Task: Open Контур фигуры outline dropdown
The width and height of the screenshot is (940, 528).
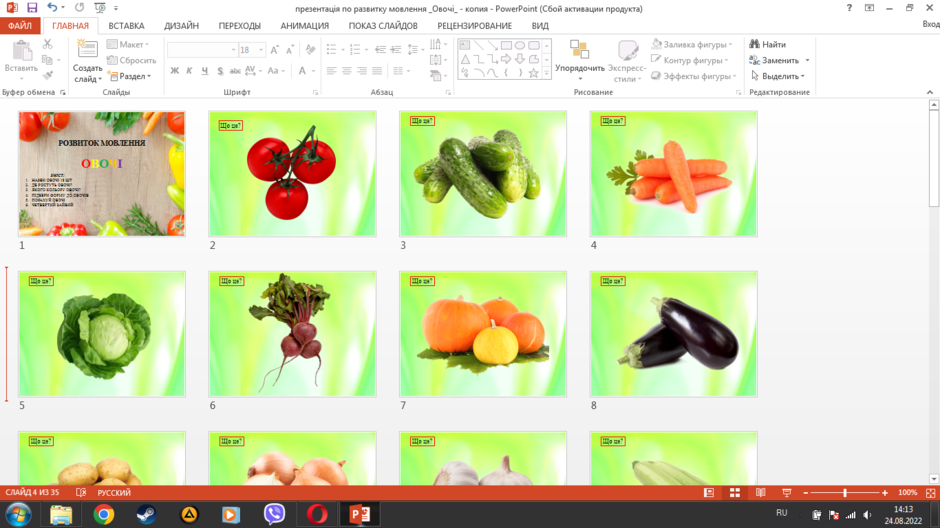Action: pos(690,60)
